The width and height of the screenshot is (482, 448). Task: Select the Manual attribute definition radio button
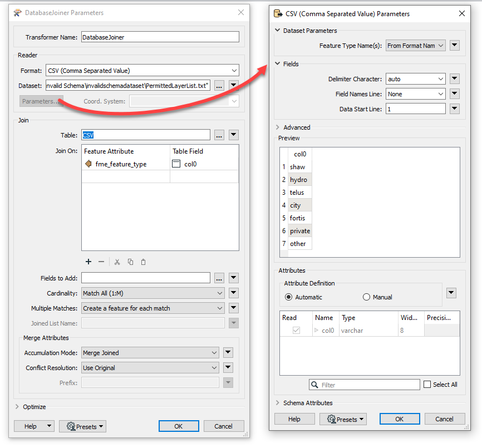(x=367, y=297)
